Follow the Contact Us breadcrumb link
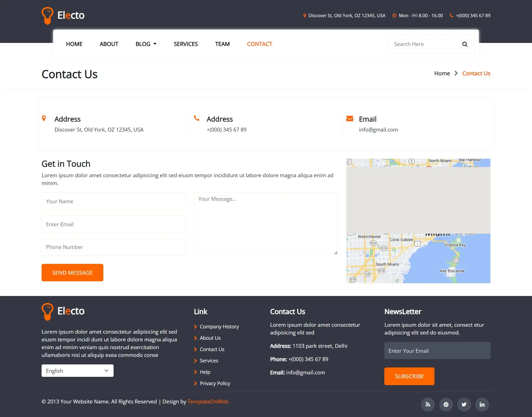Screen dimensions: 532x417 click(x=476, y=73)
